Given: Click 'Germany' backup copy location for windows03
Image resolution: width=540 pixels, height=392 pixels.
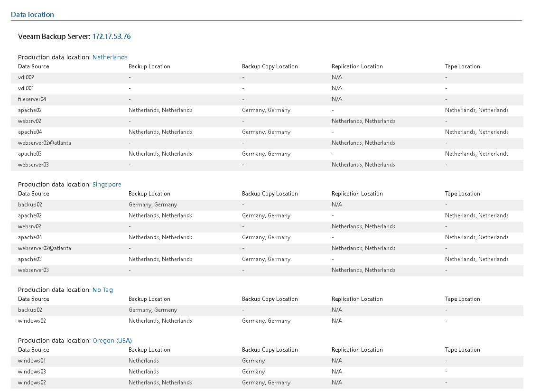Looking at the screenshot, I should point(253,372).
